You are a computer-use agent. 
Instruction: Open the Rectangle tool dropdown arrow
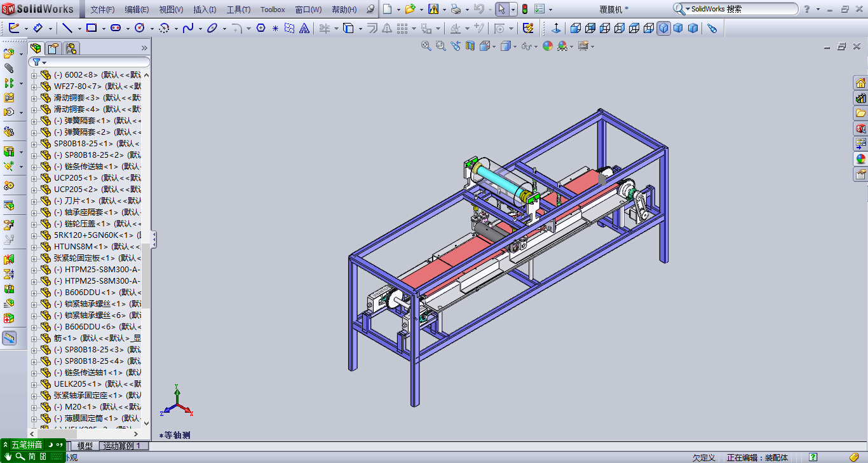pyautogui.click(x=104, y=29)
